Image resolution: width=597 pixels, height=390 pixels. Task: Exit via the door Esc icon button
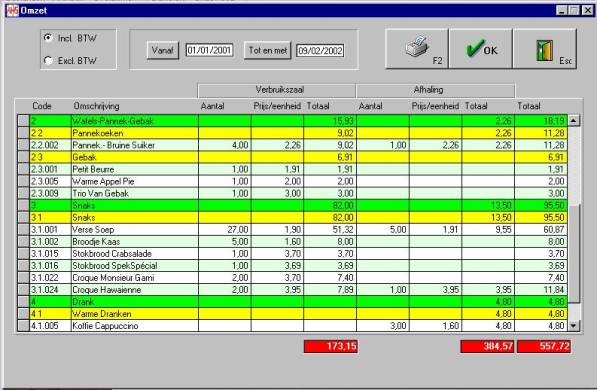[545, 49]
